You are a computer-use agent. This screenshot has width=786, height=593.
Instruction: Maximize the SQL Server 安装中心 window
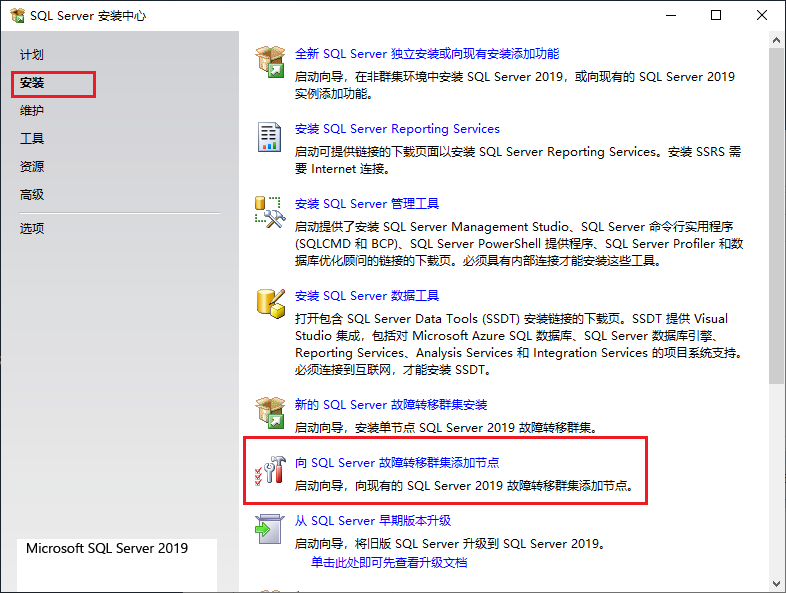(x=716, y=16)
